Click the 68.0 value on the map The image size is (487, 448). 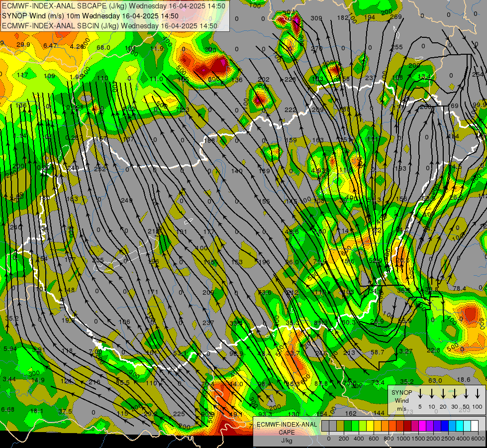coord(103,48)
